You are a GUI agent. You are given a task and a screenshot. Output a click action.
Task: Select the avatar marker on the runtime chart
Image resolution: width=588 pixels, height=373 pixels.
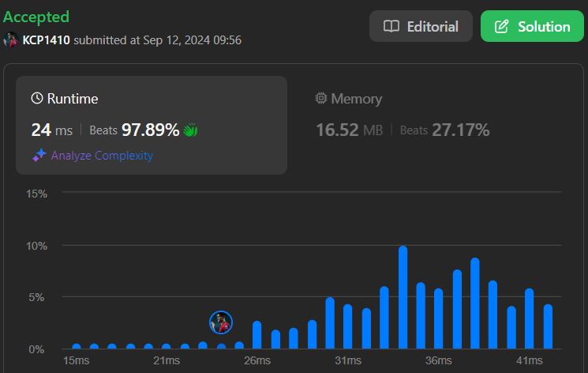click(x=221, y=322)
